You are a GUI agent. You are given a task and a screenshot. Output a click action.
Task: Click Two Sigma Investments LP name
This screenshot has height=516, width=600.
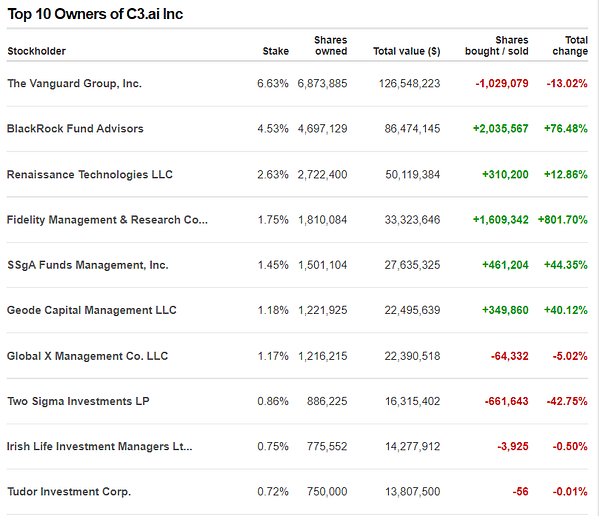(78, 401)
